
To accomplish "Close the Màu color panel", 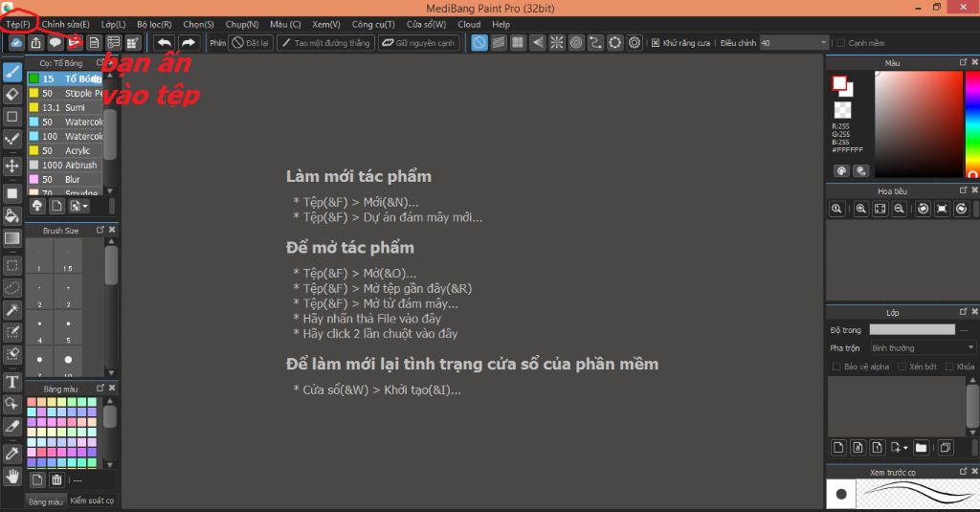I will 974,62.
